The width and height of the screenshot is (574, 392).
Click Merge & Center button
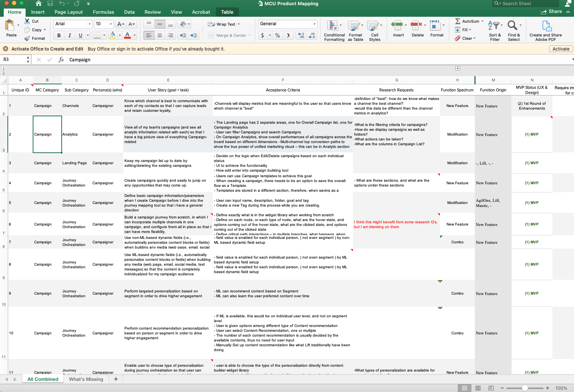[x=229, y=35]
